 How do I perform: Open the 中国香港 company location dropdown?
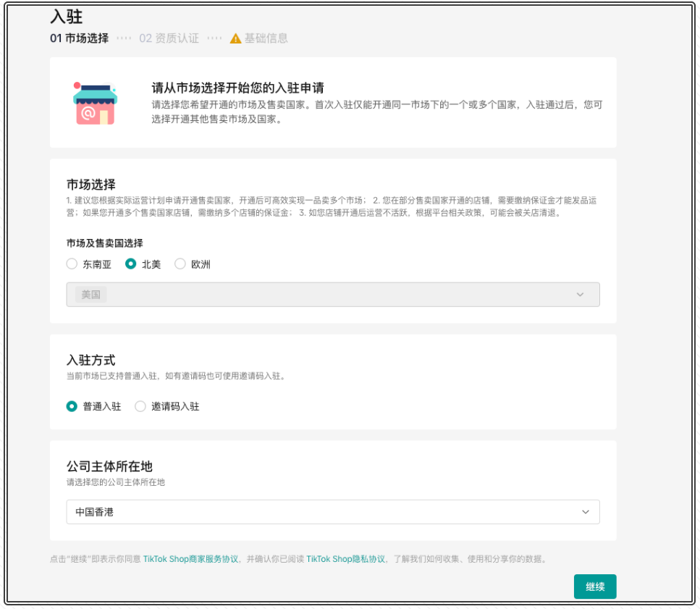[332, 512]
